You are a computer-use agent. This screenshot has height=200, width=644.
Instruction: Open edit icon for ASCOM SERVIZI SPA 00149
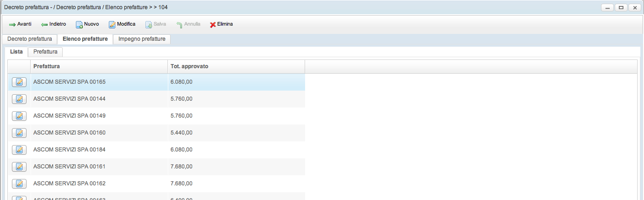coord(19,116)
